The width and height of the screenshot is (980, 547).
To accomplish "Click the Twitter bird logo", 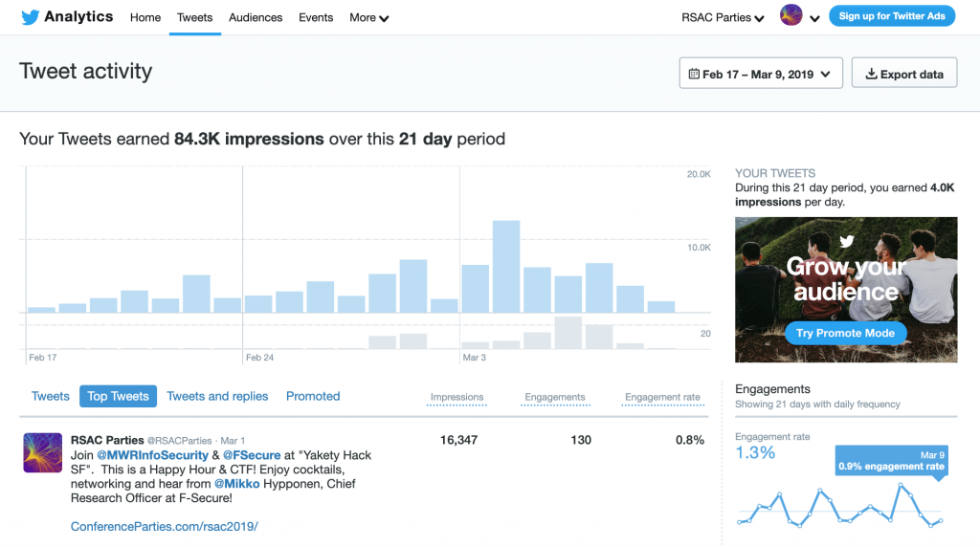I will pos(30,17).
